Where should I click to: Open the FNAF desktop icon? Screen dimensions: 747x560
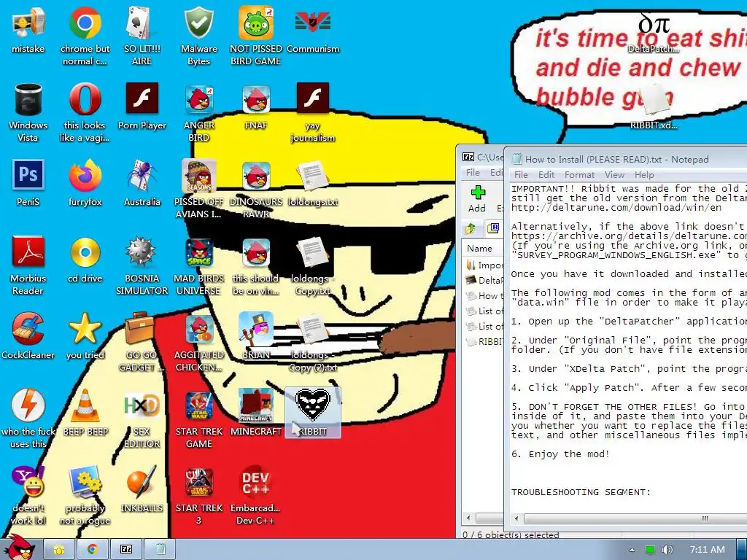pos(256,106)
